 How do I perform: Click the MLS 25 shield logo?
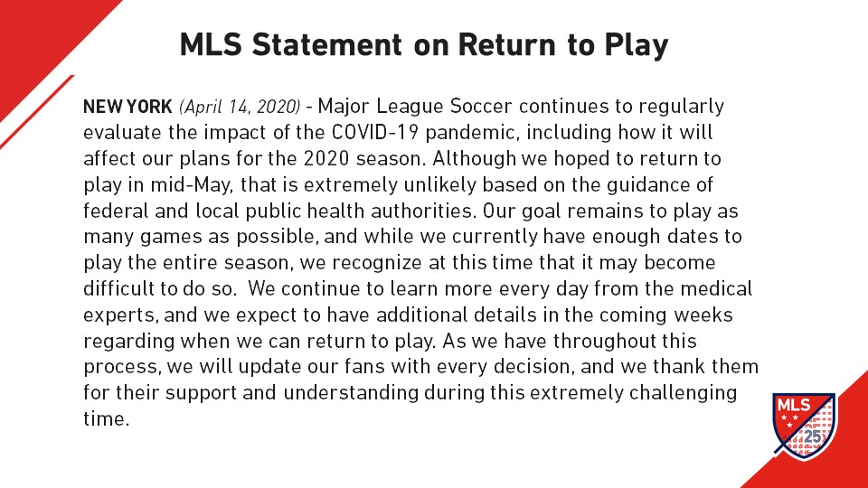tap(805, 426)
